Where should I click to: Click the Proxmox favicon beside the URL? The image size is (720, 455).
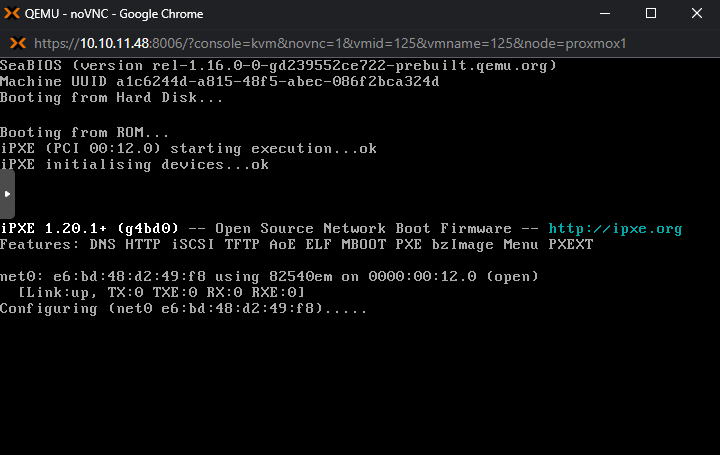click(17, 44)
